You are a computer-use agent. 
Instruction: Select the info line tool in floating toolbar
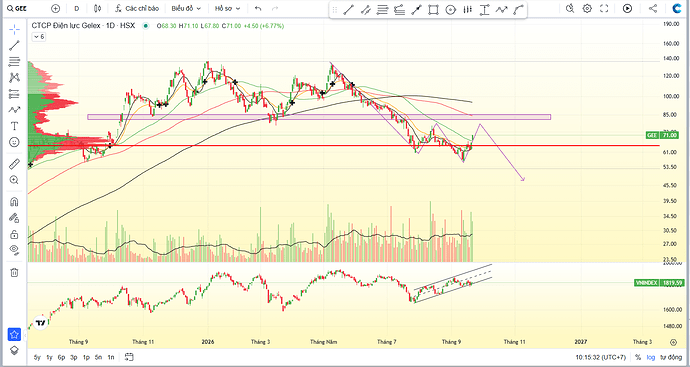[x=416, y=10]
